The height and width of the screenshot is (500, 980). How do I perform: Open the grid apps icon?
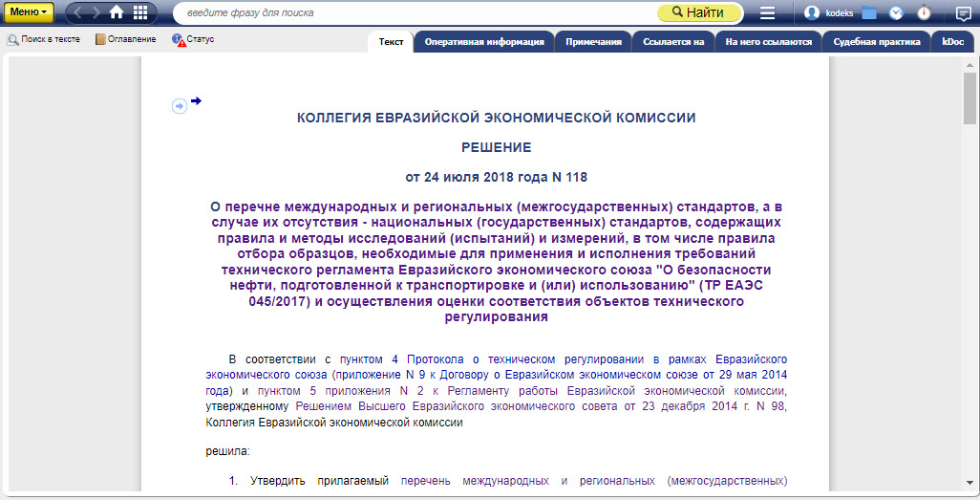140,11
